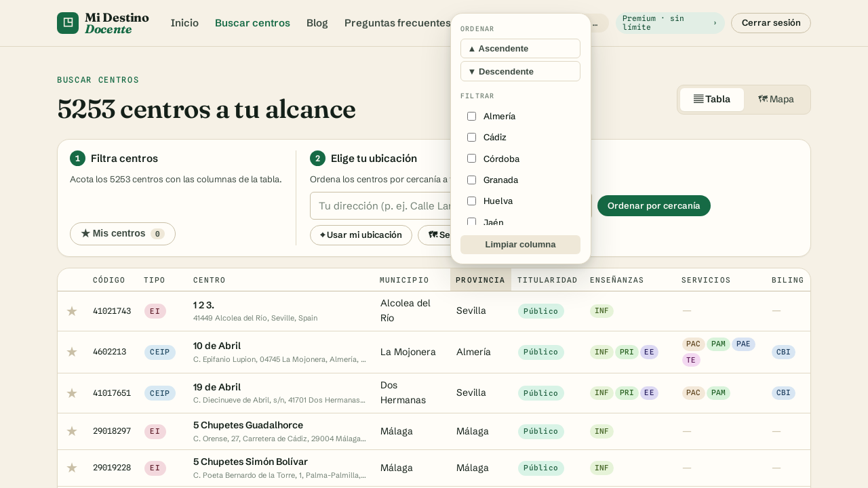Click Cerrar sesión button
Image resolution: width=868 pixels, height=488 pixels.
pyautogui.click(x=771, y=23)
